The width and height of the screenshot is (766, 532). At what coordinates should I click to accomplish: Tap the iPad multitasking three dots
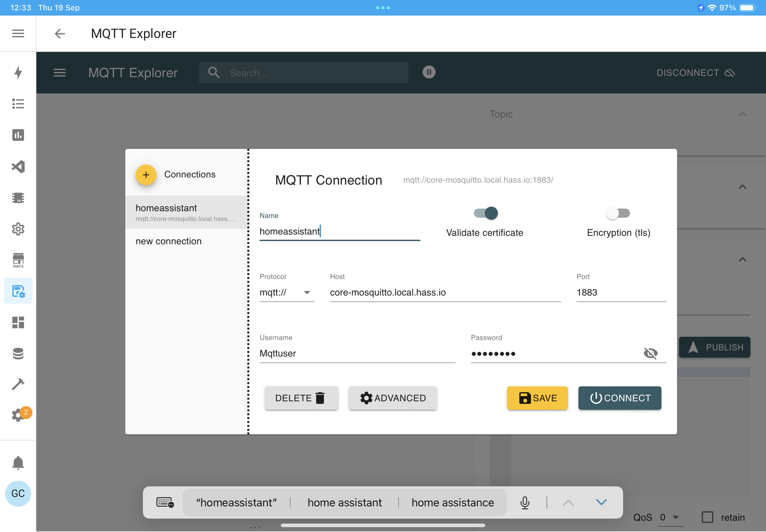383,8
